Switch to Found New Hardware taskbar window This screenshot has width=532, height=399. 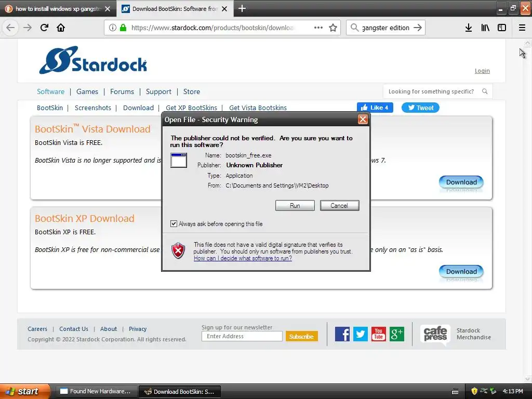pyautogui.click(x=96, y=391)
